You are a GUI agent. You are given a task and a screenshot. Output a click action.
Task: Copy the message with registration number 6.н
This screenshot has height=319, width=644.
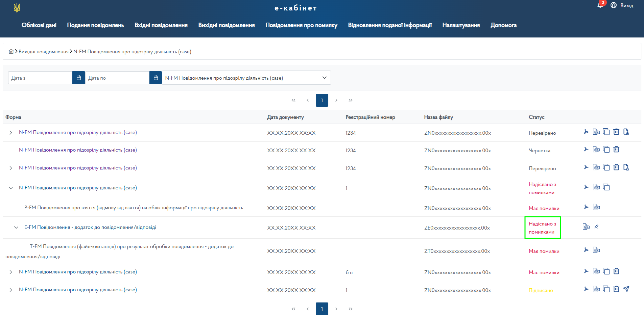click(x=606, y=271)
